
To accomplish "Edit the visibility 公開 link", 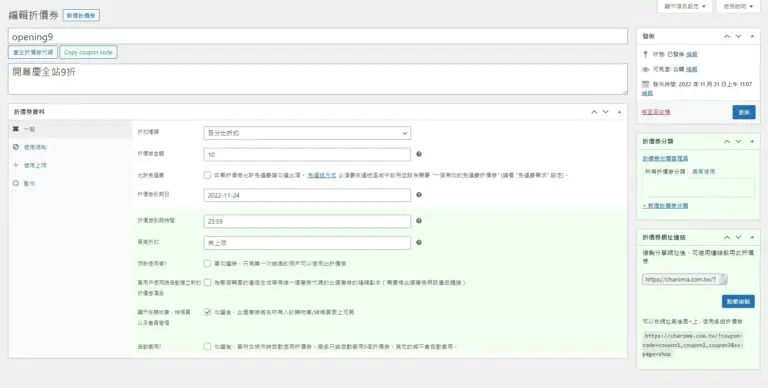I will click(692, 70).
